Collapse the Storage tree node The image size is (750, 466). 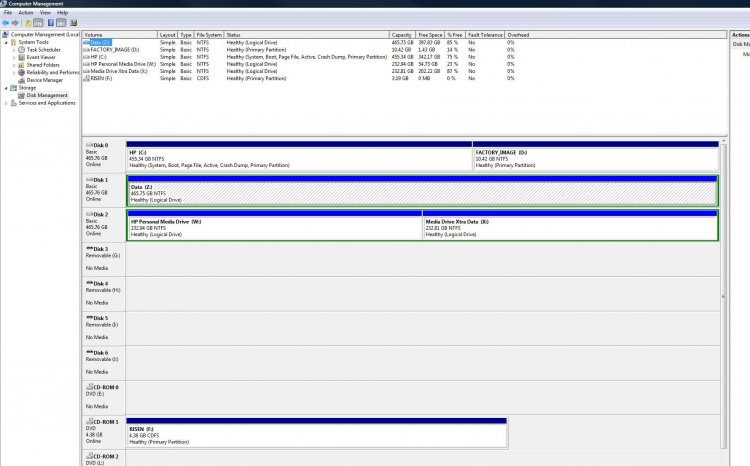(x=8, y=87)
